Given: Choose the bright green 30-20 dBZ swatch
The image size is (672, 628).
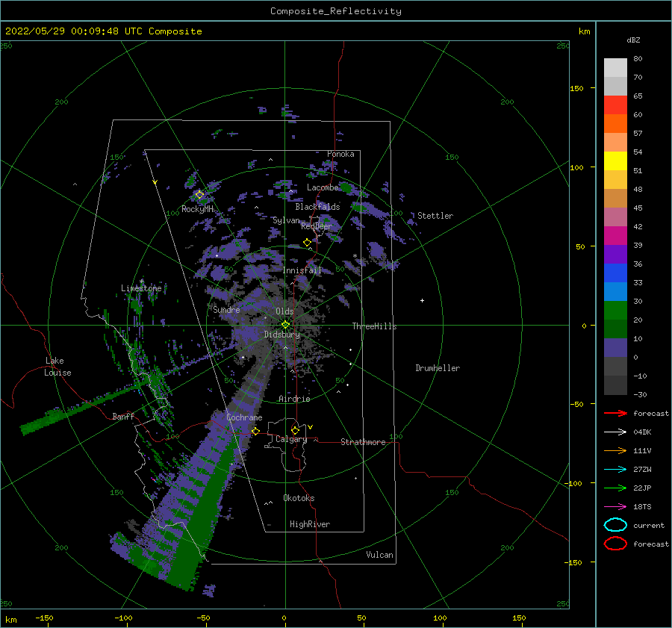Looking at the screenshot, I should tap(615, 311).
